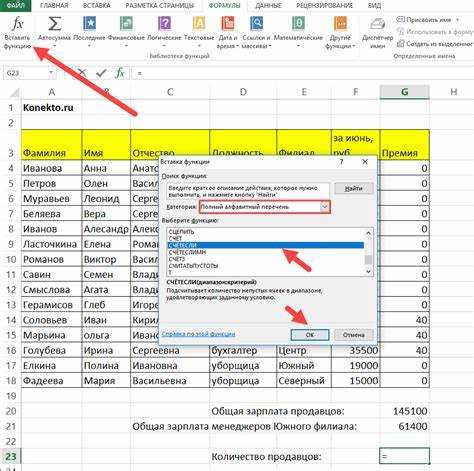
Task: Open the Справка по этой функции link
Action: click(x=198, y=334)
